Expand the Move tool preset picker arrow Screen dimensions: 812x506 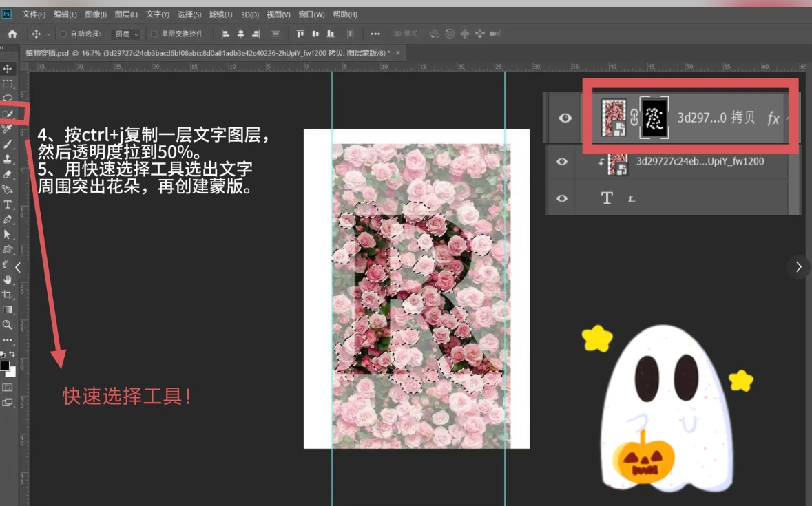click(48, 34)
